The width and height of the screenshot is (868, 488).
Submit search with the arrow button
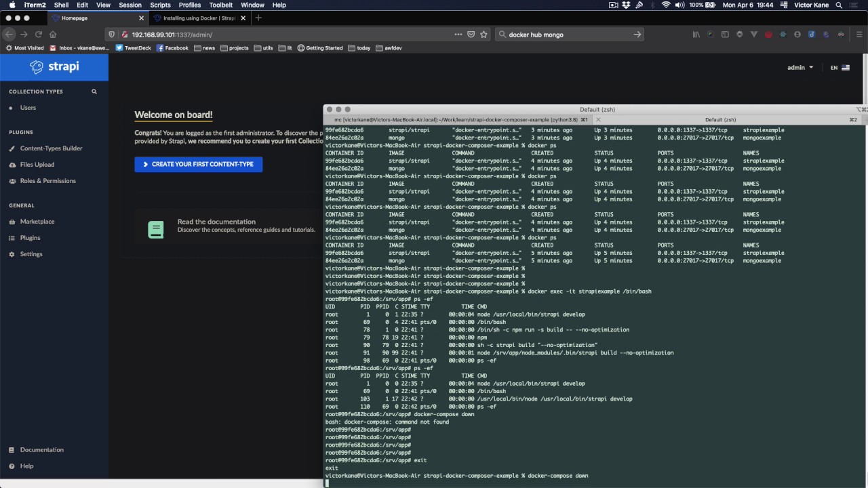pos(637,35)
